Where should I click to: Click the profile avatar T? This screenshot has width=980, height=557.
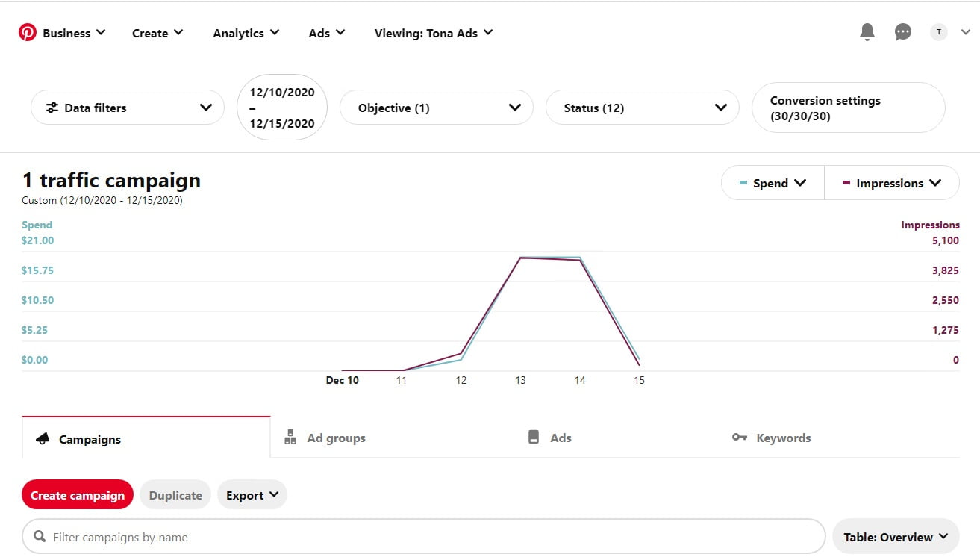coord(938,32)
